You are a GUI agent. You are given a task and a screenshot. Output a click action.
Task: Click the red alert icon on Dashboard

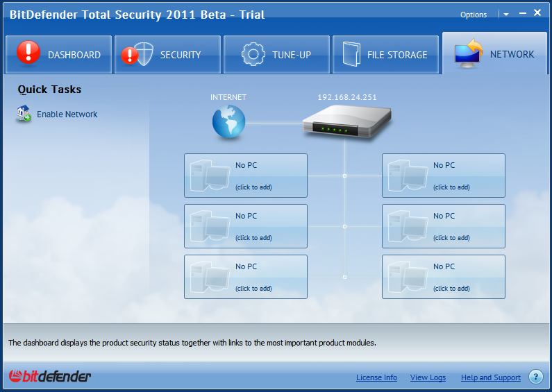(x=28, y=53)
